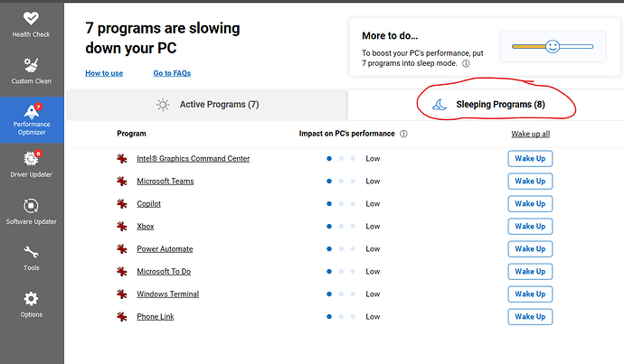Open the Go to FAQs link

click(172, 73)
